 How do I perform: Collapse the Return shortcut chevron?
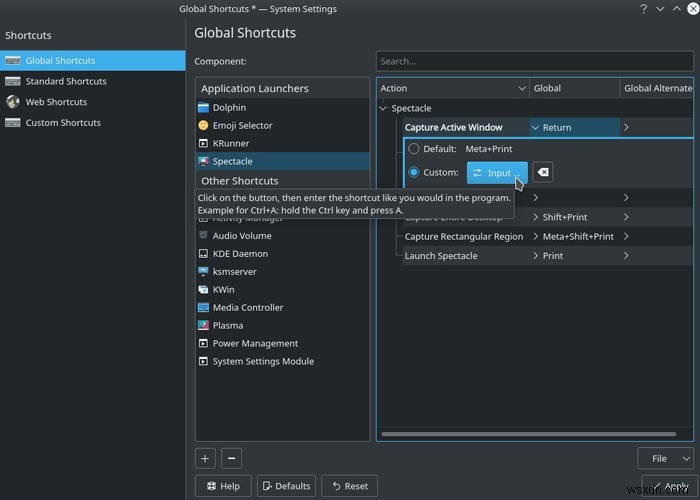pyautogui.click(x=535, y=128)
